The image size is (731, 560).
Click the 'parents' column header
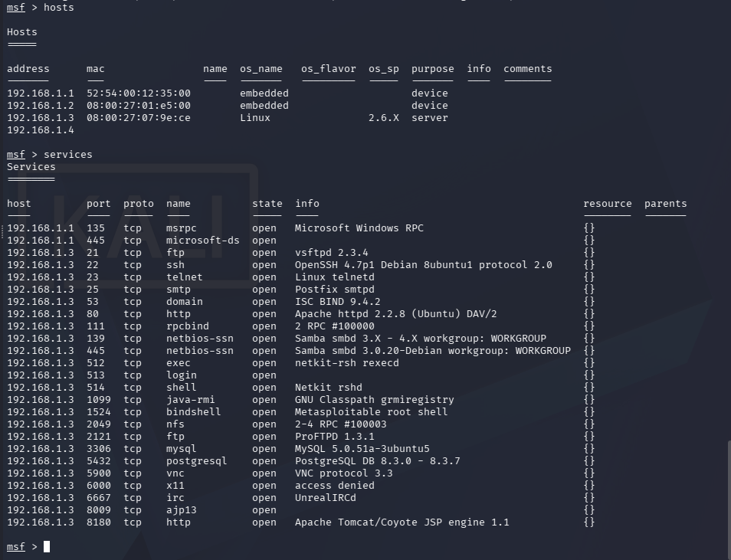665,204
